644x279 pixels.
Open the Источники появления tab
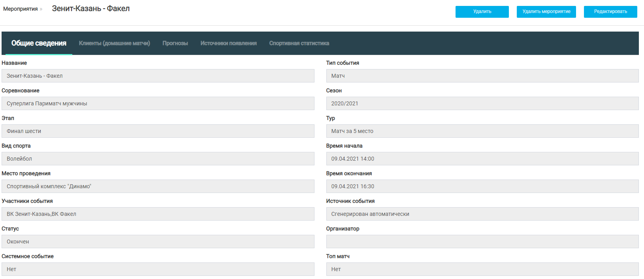(228, 43)
